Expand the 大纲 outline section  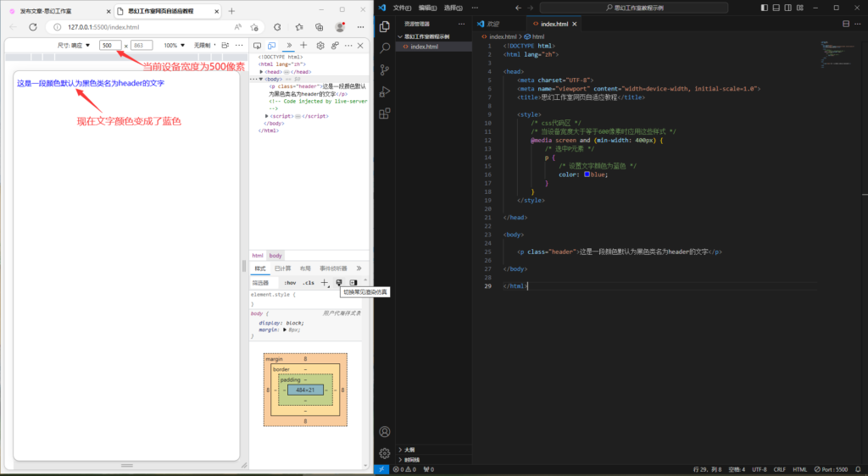click(409, 450)
